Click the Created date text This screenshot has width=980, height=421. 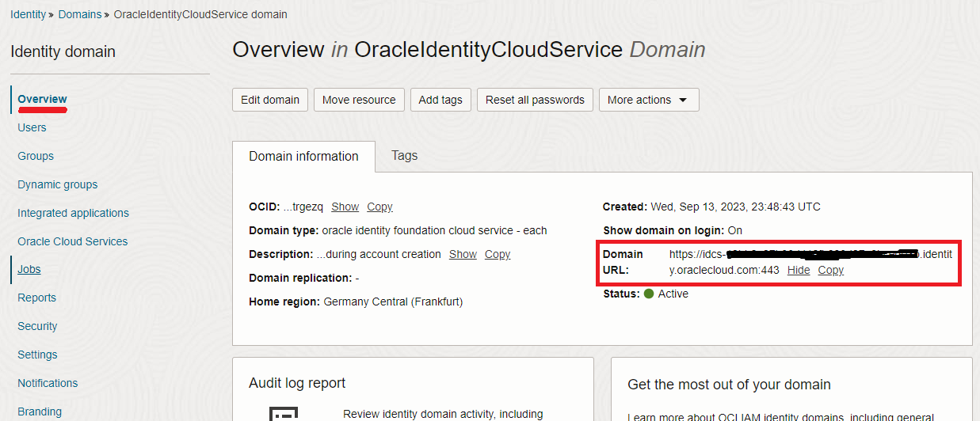click(x=711, y=207)
